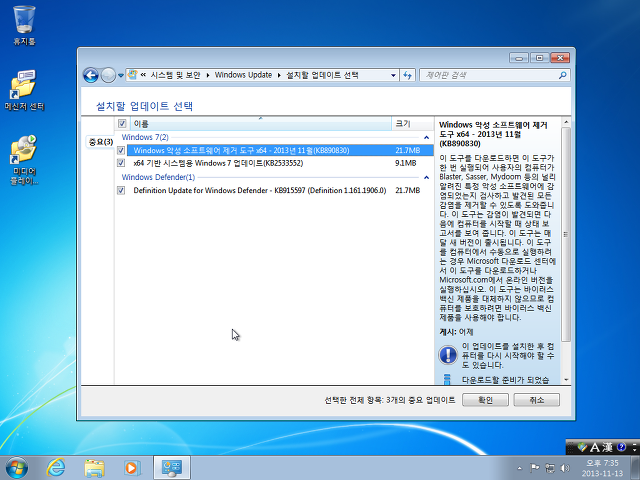Click the details pane scroll down arrow
The height and width of the screenshot is (480, 640).
(566, 380)
